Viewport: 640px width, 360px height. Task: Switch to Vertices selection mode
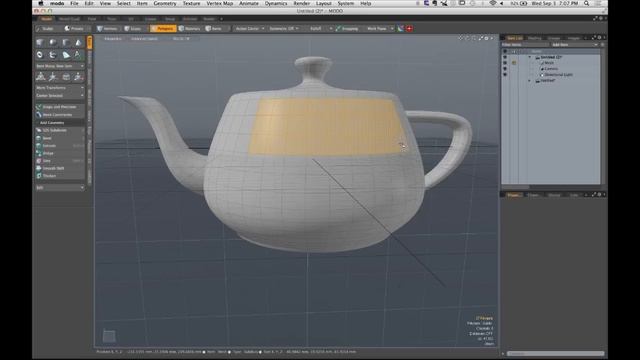coord(107,29)
